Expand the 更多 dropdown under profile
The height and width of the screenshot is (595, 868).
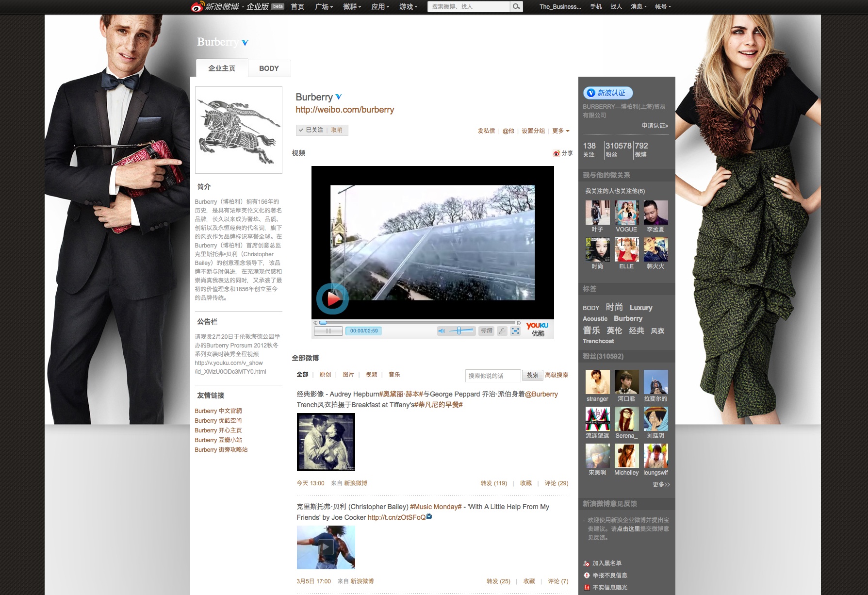pos(561,131)
